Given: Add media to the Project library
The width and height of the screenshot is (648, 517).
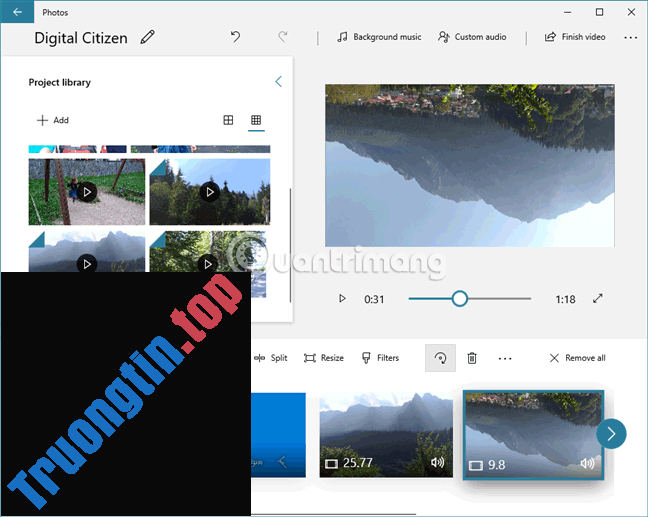Looking at the screenshot, I should [x=53, y=120].
